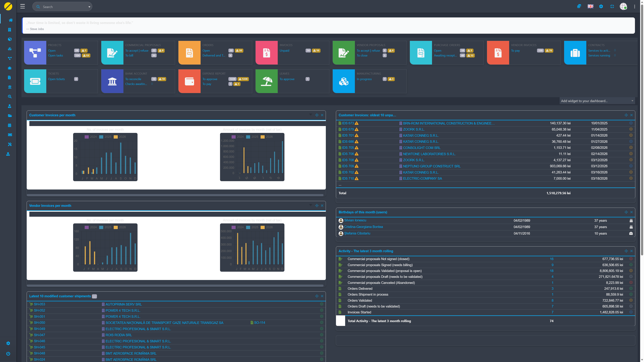This screenshot has height=362, width=644.
Task: Click the Tickets sidebar icon
Action: point(10,135)
